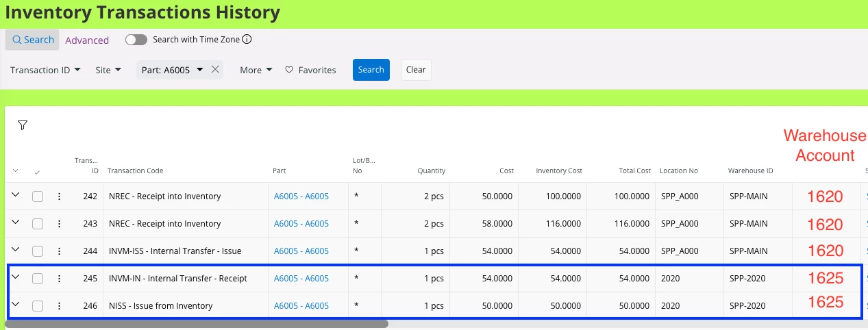Expand row details for transaction 242
This screenshot has height=330, width=868.
[16, 195]
